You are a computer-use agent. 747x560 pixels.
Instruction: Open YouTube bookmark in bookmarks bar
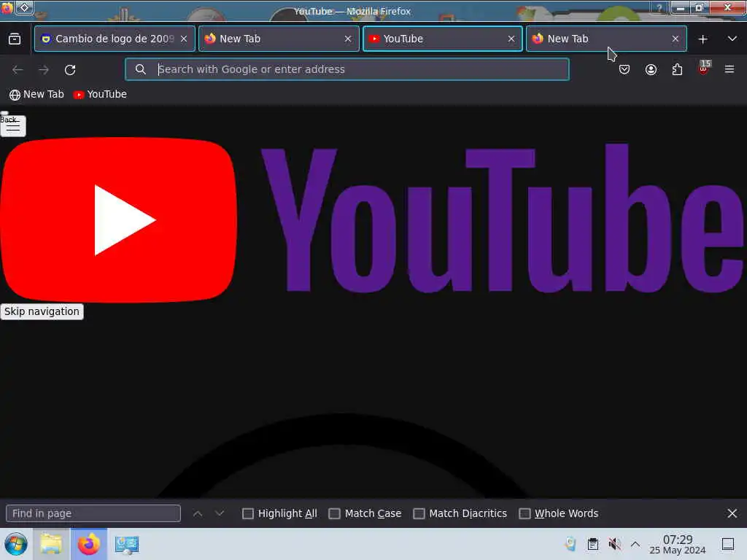tap(100, 94)
